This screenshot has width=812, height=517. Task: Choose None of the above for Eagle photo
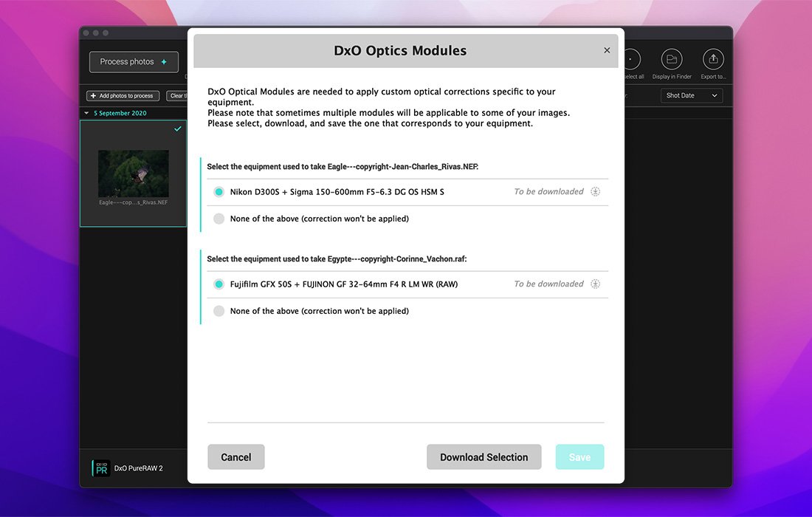[x=219, y=219]
